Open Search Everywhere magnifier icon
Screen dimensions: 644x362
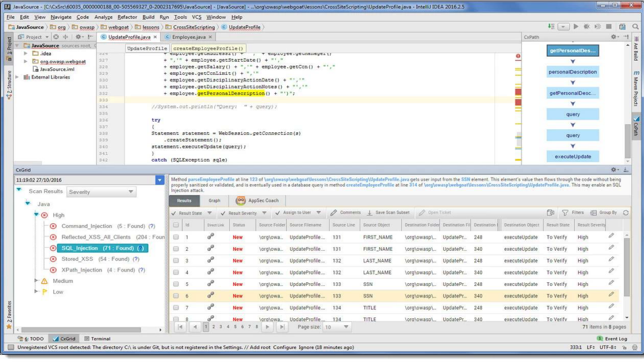(635, 27)
